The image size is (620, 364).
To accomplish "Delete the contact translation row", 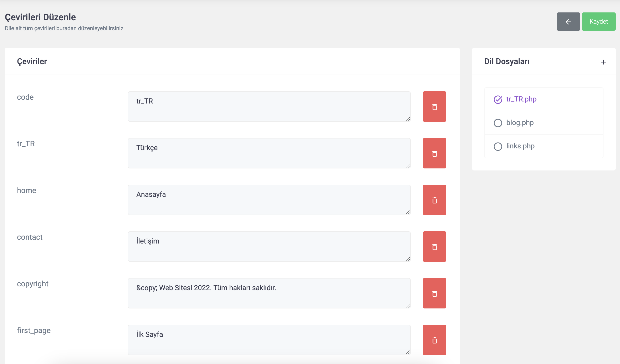I will pos(434,247).
